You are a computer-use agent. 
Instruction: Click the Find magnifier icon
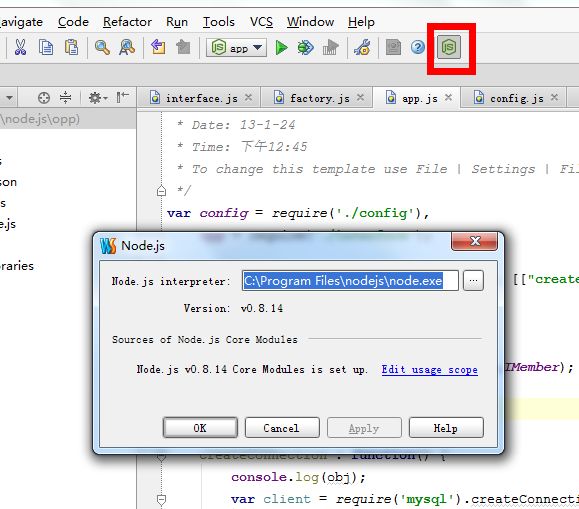click(x=102, y=47)
